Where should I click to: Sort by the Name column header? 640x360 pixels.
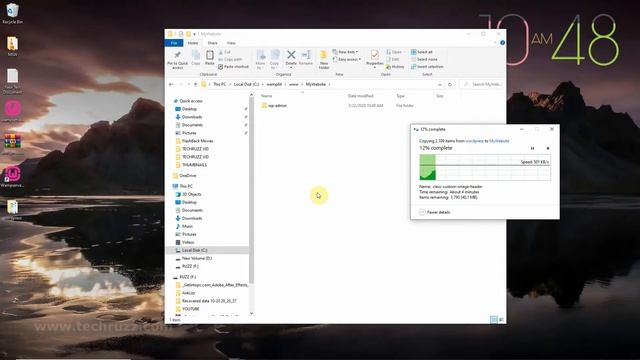(267, 96)
